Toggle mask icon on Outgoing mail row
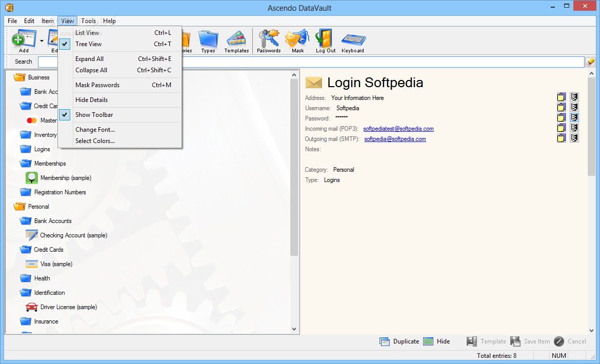This screenshot has width=600, height=364. coord(574,138)
